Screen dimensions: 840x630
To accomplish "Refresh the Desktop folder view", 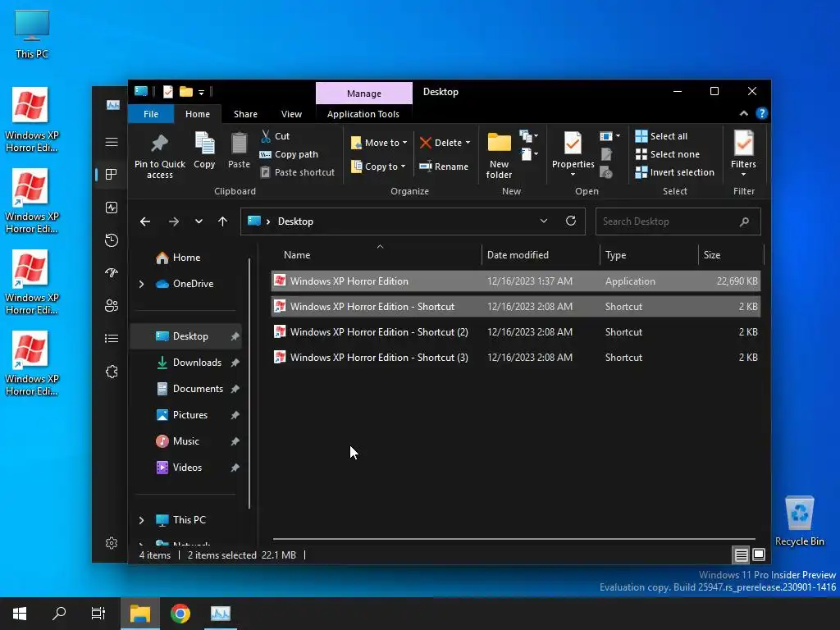I will [x=571, y=221].
